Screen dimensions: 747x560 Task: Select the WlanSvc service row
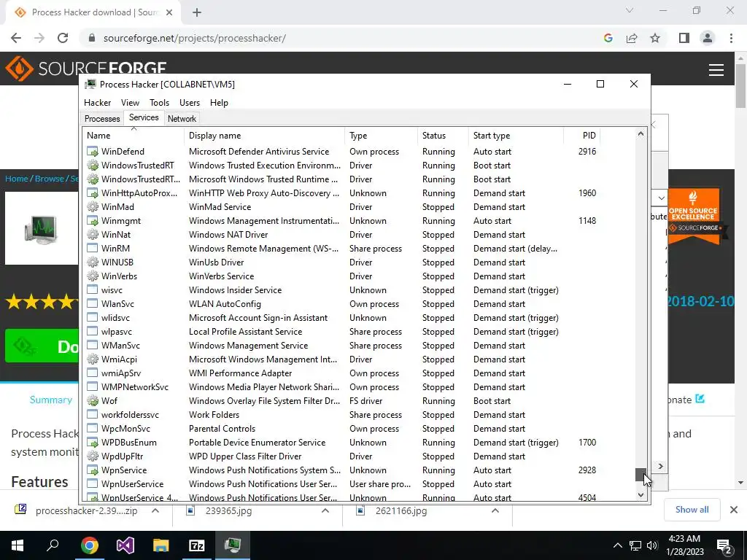point(342,304)
